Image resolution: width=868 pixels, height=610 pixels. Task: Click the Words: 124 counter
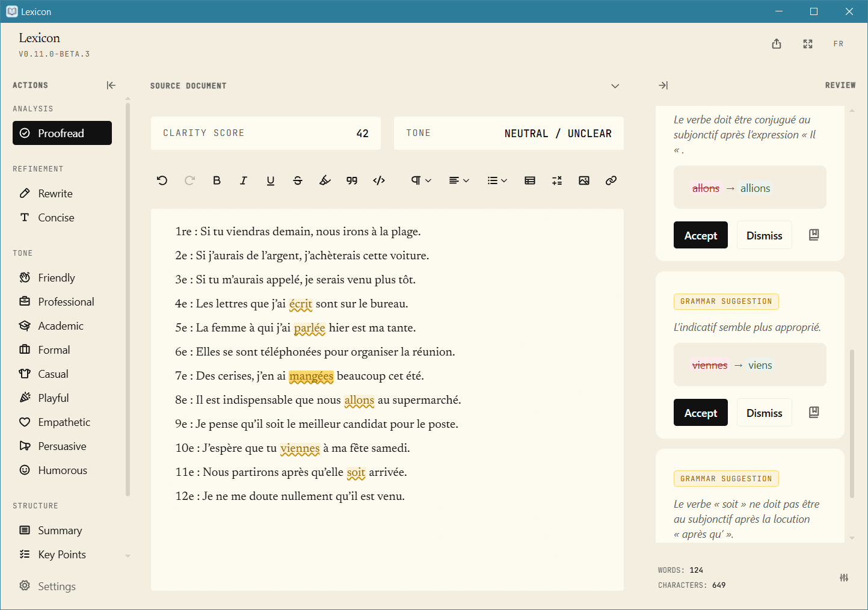(680, 570)
